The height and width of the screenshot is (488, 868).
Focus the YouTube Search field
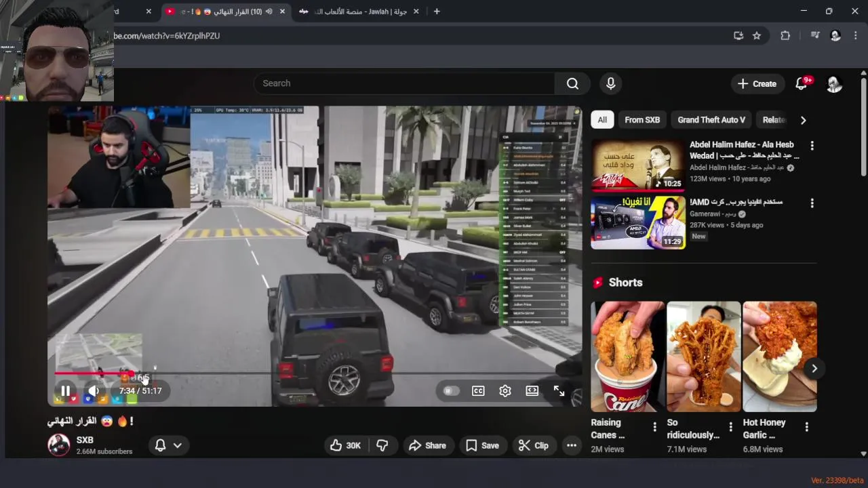(403, 83)
